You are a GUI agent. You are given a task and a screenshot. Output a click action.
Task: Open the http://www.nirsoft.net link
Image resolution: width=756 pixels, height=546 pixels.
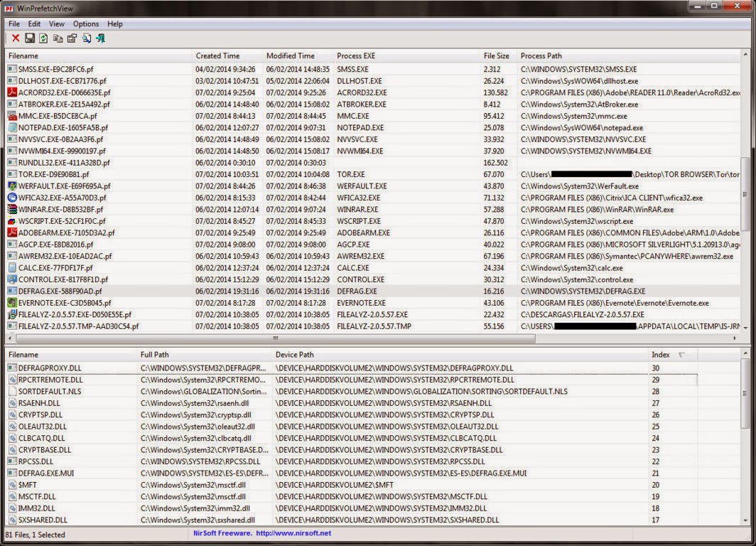[x=293, y=533]
